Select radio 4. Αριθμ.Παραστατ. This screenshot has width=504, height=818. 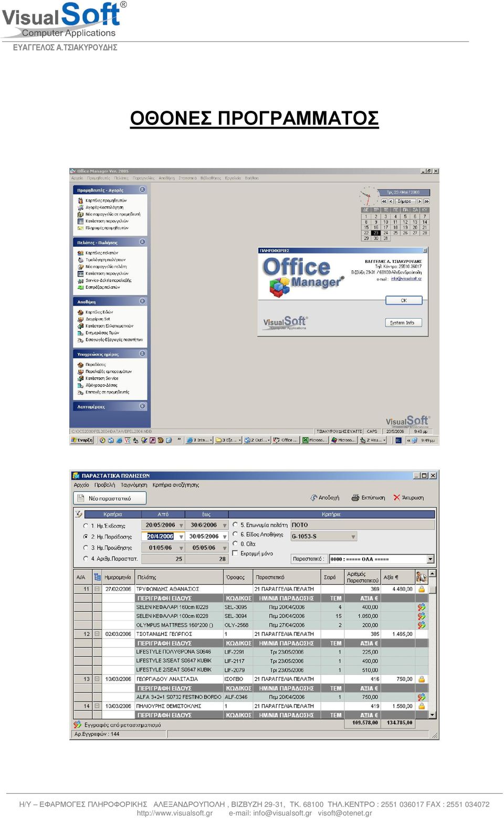click(86, 559)
